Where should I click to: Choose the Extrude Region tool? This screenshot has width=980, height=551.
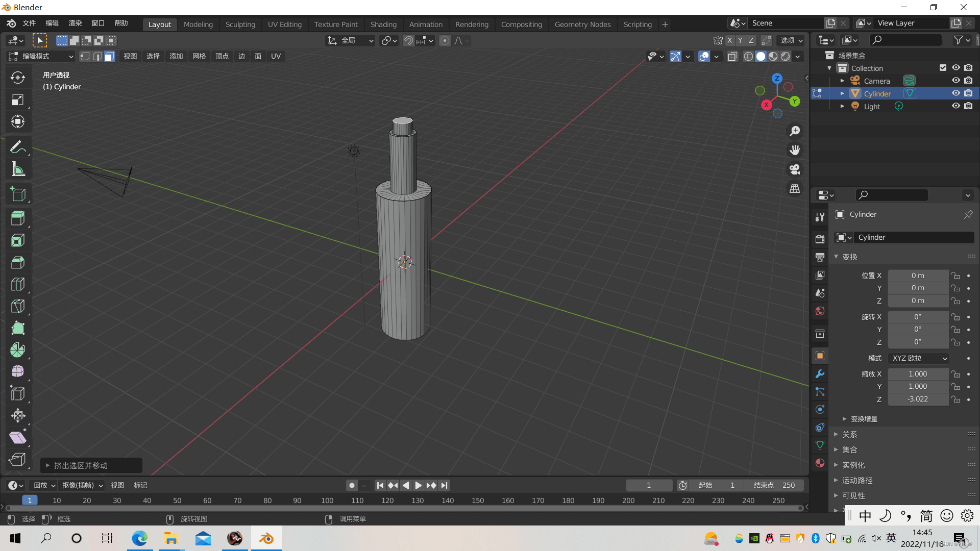click(x=18, y=218)
